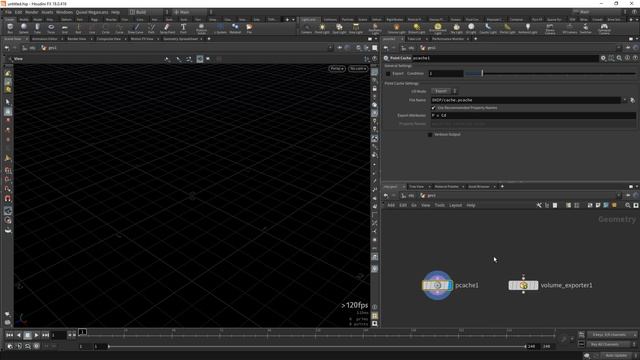Search parameters with magnifier icon
This screenshot has height=360, width=640.
(x=619, y=58)
